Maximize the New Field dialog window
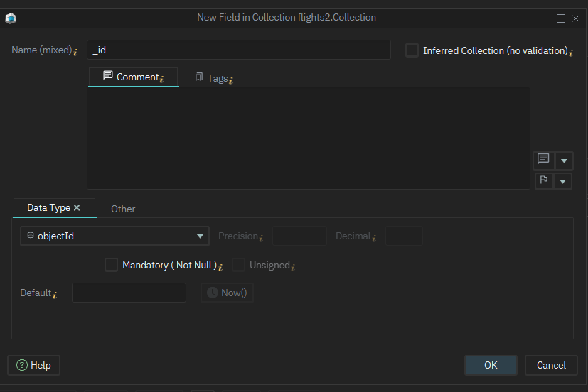The width and height of the screenshot is (588, 392). coord(560,18)
